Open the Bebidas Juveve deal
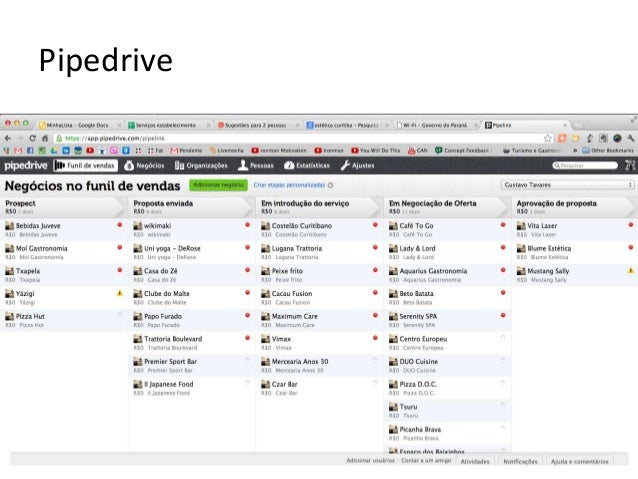 (64, 230)
